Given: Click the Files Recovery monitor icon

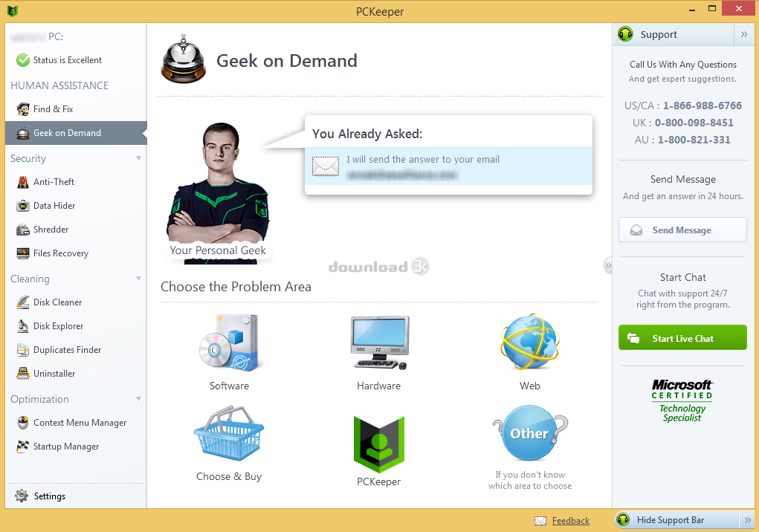Looking at the screenshot, I should 23,253.
